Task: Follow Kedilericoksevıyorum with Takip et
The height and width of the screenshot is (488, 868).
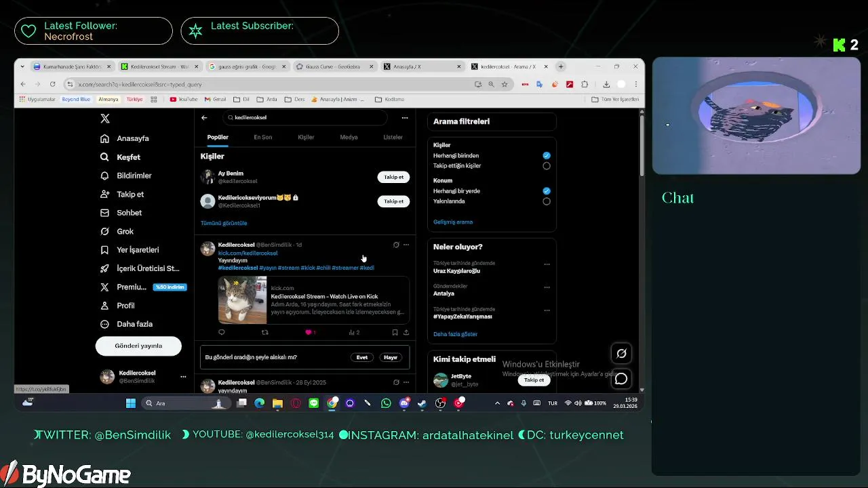Action: (x=393, y=201)
